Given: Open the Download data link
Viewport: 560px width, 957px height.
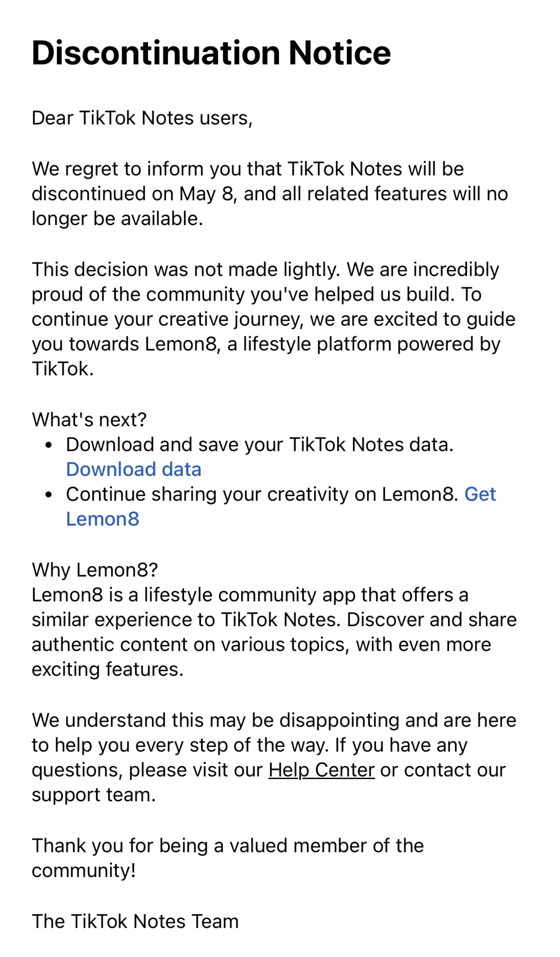Looking at the screenshot, I should [x=134, y=469].
